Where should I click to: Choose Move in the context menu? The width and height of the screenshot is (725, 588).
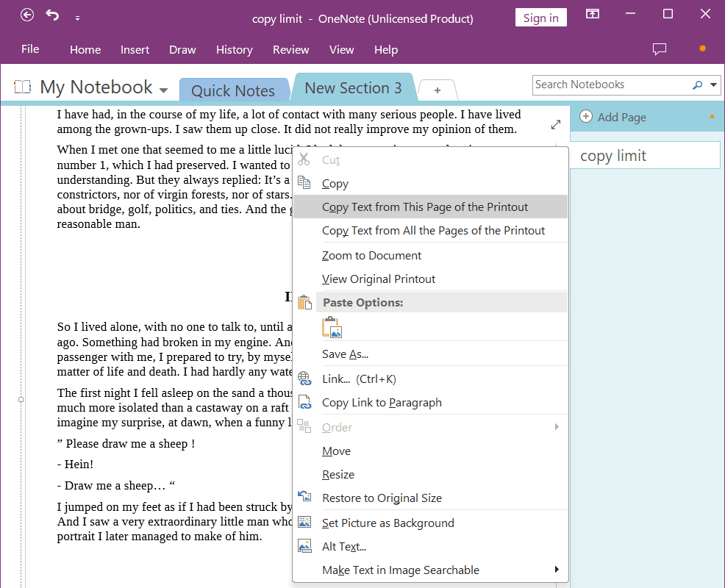tap(430, 451)
